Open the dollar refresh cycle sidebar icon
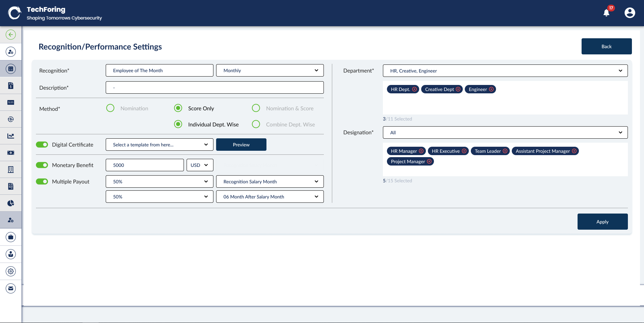644x323 pixels. click(11, 119)
